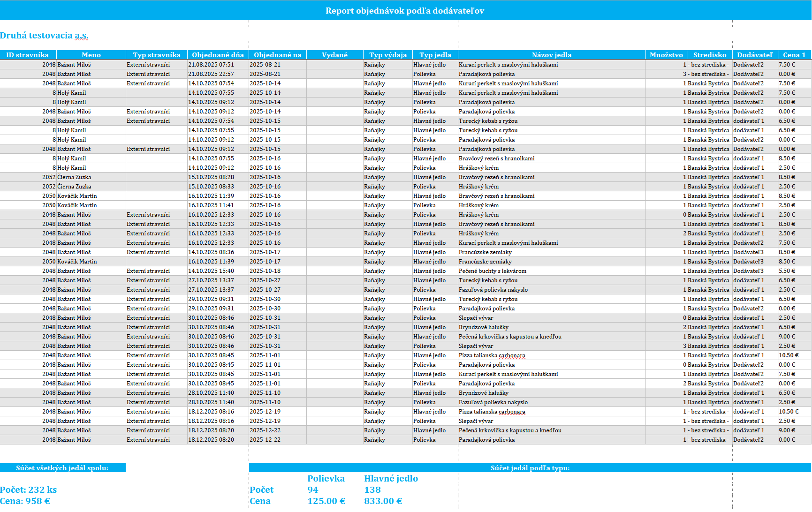Select "Čierna Zuzka" in the 15.10.2025 08:28 row
The height and width of the screenshot is (512, 812).
(74, 177)
